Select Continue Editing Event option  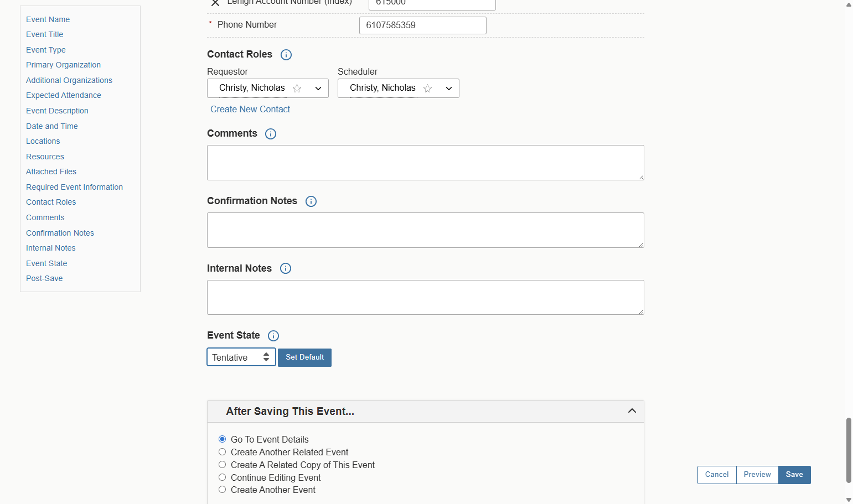click(x=222, y=477)
